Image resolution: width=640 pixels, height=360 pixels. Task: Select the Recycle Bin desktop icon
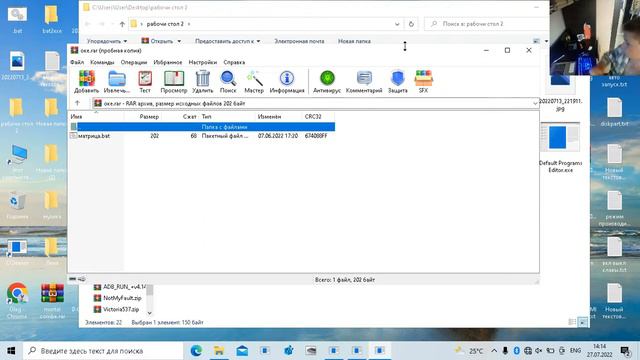17,206
